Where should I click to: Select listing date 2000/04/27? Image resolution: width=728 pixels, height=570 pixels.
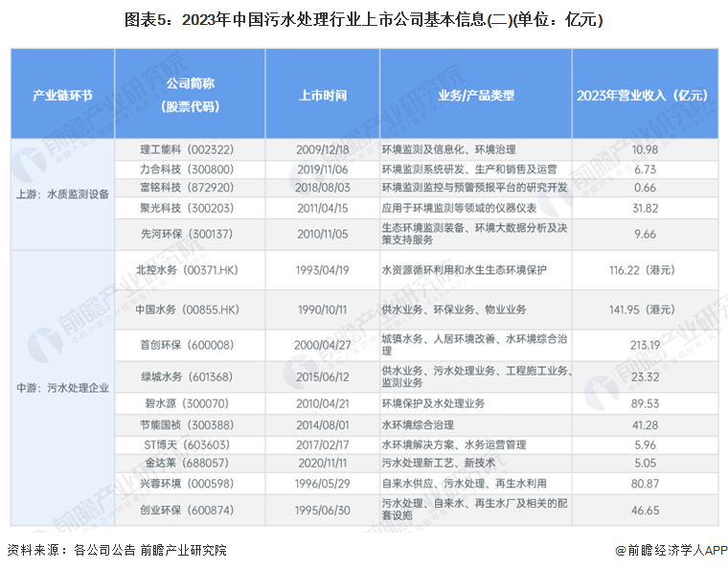point(323,345)
